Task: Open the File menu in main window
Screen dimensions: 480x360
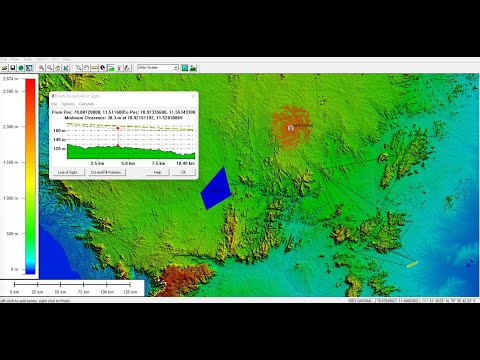Action: click(x=4, y=59)
